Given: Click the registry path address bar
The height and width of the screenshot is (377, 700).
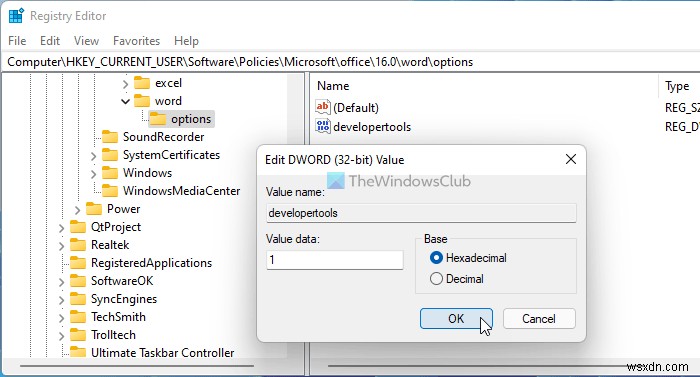Looking at the screenshot, I should click(x=350, y=62).
